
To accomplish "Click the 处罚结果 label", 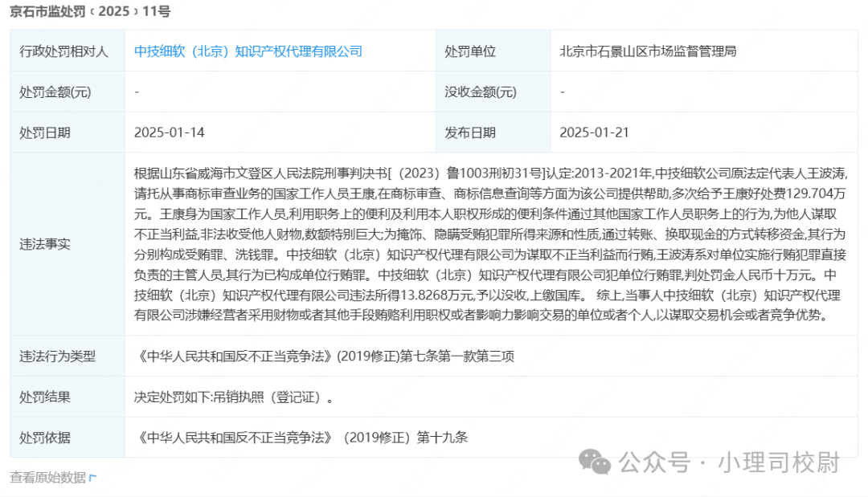I will 45,397.
